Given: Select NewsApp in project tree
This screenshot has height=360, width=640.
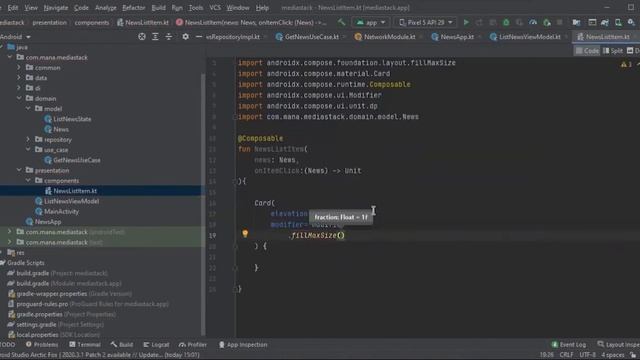Looking at the screenshot, I should point(48,222).
